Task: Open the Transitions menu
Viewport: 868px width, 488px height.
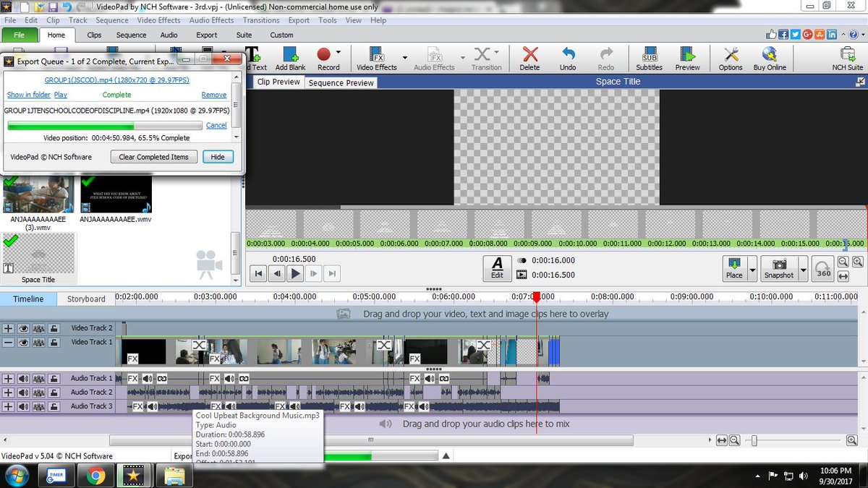Action: tap(261, 20)
